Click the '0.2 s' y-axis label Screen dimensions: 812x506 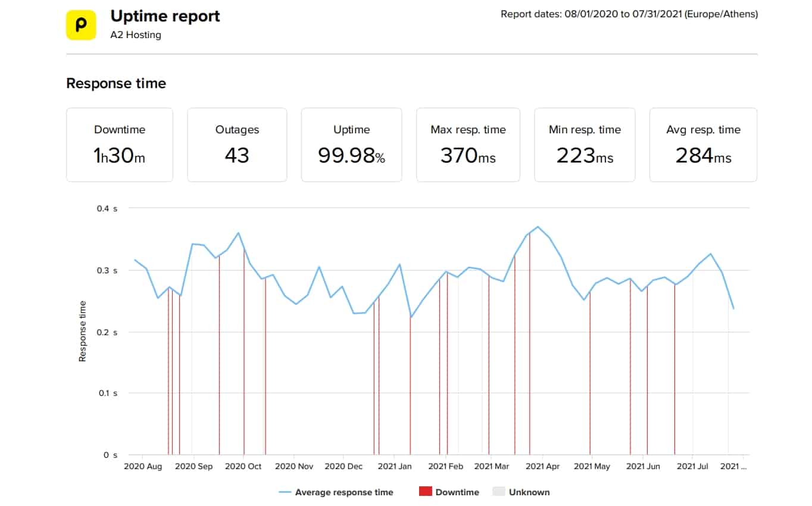[x=108, y=332]
